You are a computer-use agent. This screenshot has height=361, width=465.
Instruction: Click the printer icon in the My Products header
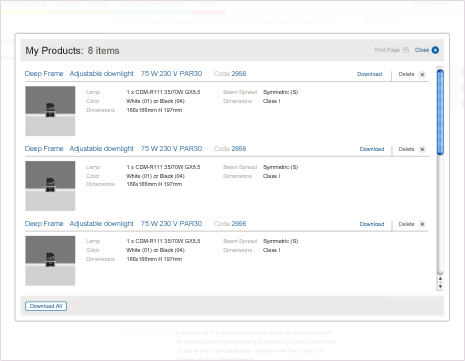click(x=406, y=50)
